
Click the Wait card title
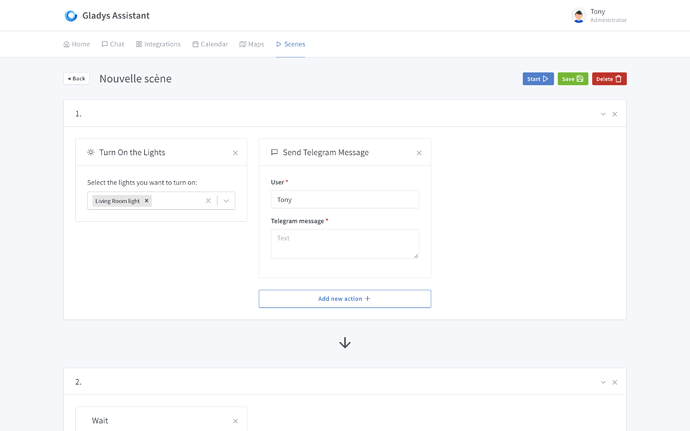pyautogui.click(x=100, y=420)
